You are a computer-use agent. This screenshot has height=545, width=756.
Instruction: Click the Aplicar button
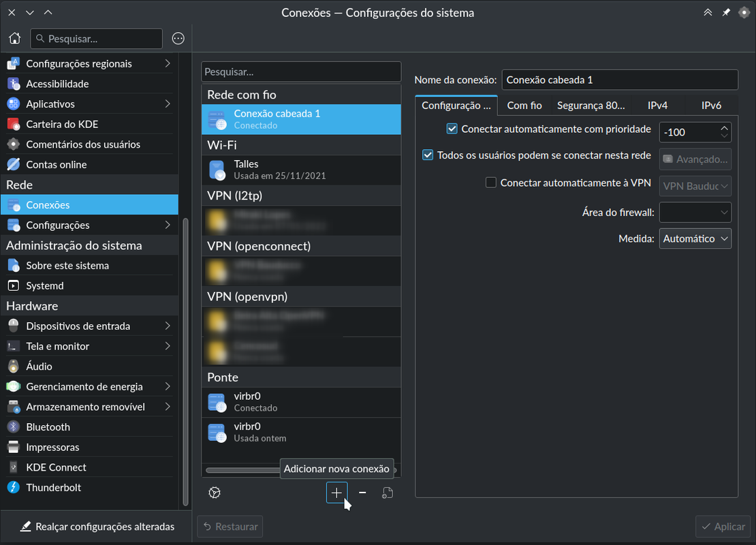coord(723,526)
